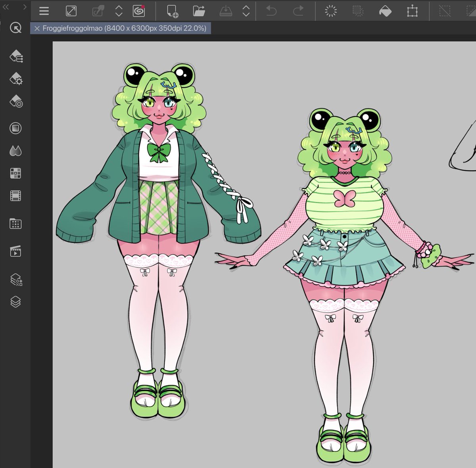Close the Froggiefroggolmao canvas tab
The image size is (476, 468).
tap(37, 29)
